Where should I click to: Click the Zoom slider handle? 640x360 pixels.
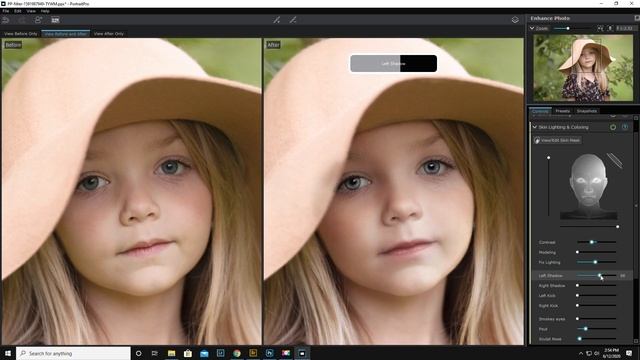pyautogui.click(x=568, y=28)
